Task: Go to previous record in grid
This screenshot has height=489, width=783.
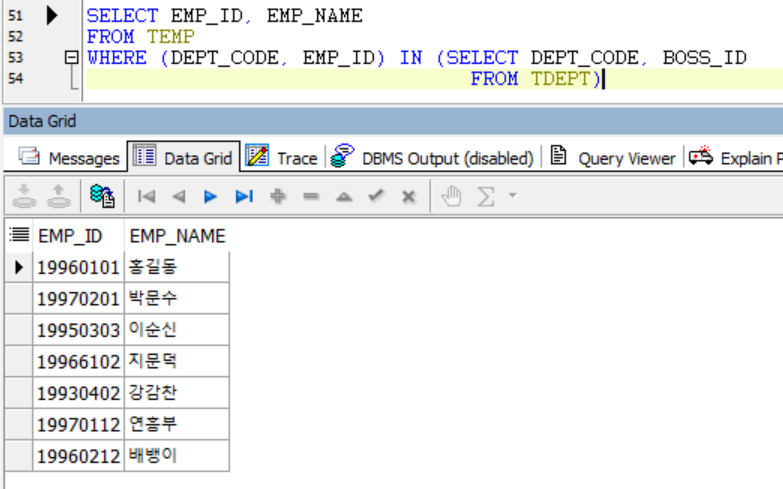Action: 178,196
